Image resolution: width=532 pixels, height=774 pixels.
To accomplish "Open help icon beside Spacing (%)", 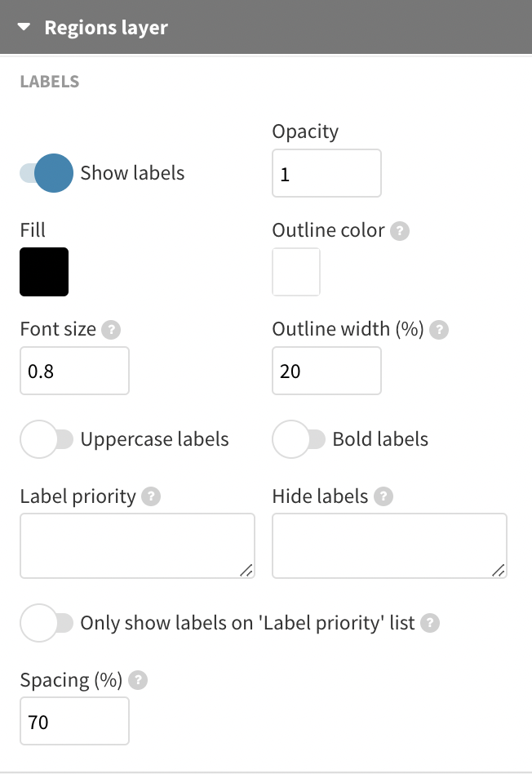I will click(138, 680).
